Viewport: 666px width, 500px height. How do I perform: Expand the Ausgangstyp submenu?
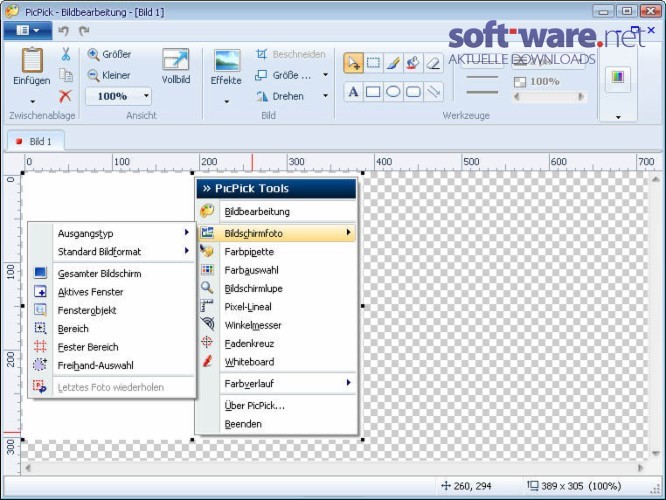click(x=112, y=233)
